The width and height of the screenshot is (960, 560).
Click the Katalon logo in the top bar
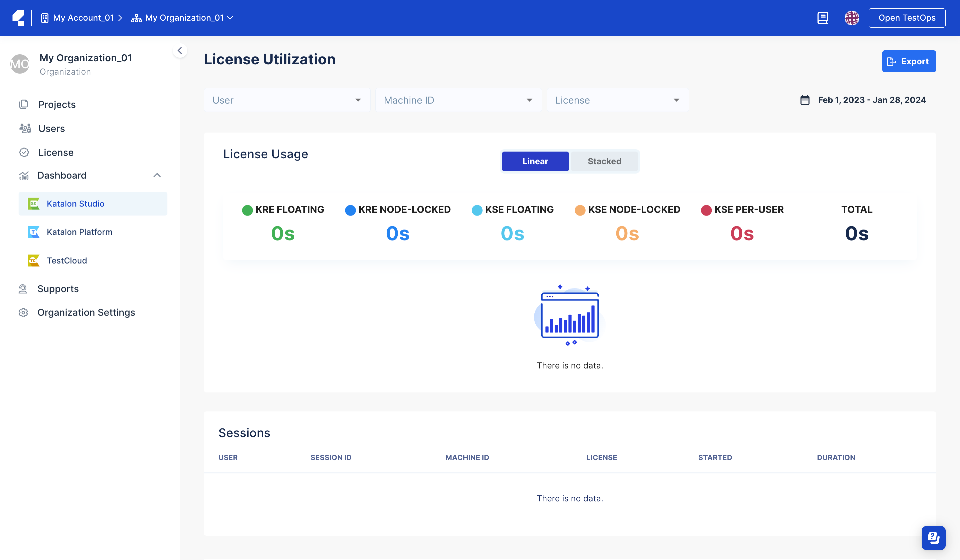tap(18, 18)
